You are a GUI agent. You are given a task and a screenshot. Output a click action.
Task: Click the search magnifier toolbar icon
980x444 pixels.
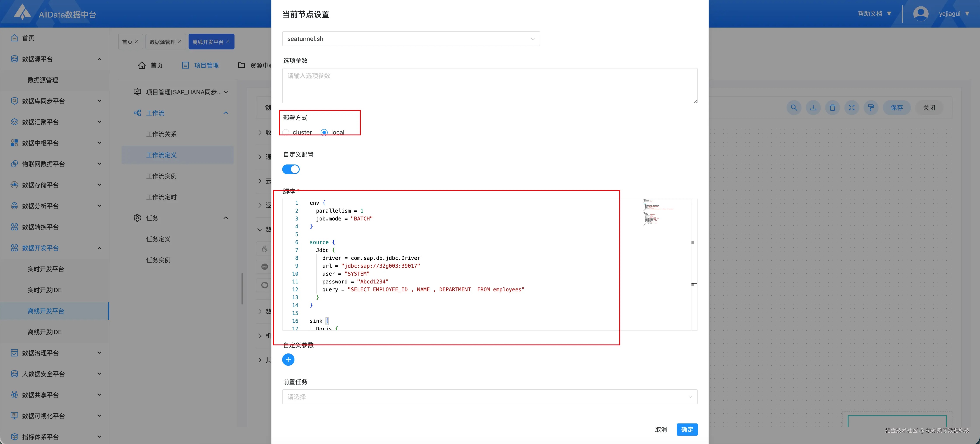point(794,108)
